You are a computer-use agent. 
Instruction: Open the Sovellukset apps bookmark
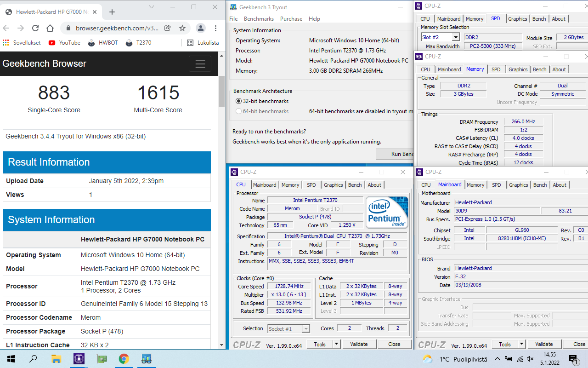click(22, 43)
